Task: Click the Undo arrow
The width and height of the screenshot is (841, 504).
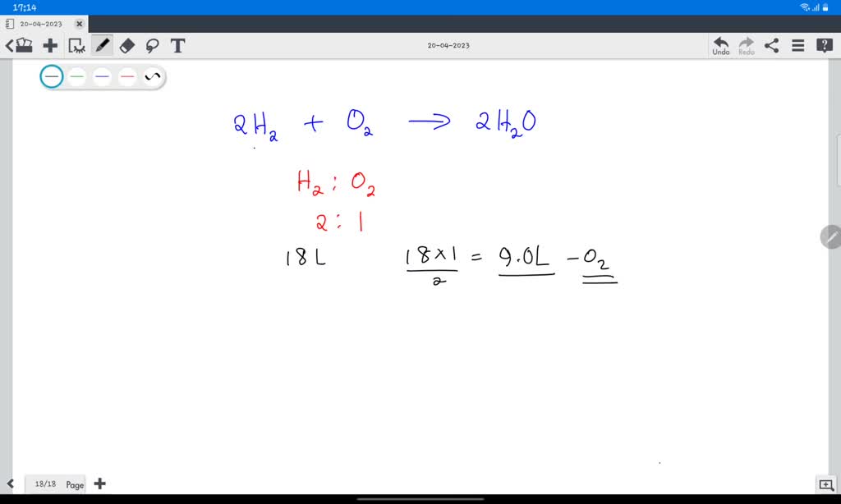Action: (720, 43)
